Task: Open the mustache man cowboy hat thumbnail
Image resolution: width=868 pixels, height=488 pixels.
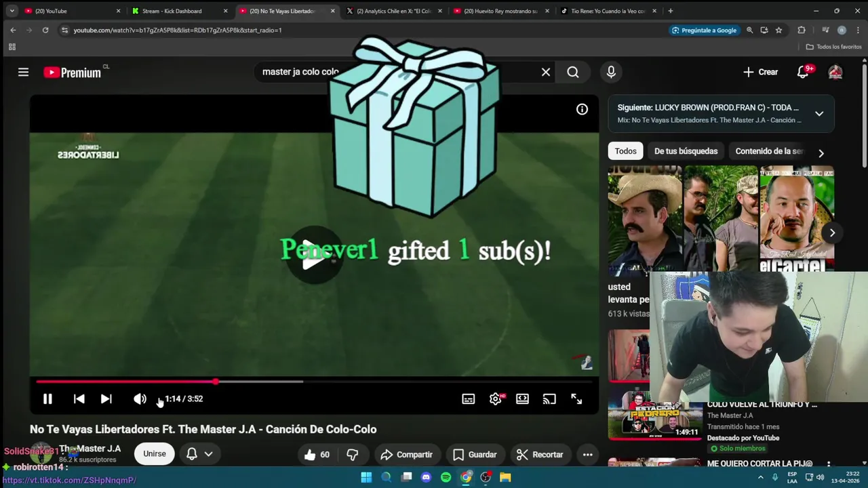Action: [645, 220]
